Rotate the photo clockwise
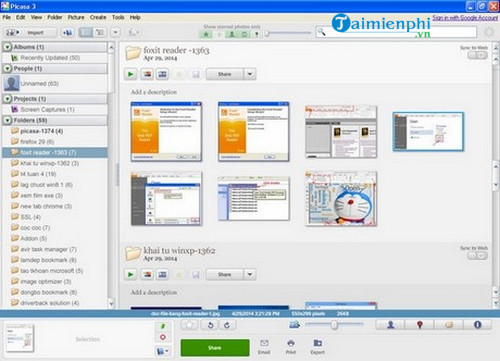 click(227, 325)
